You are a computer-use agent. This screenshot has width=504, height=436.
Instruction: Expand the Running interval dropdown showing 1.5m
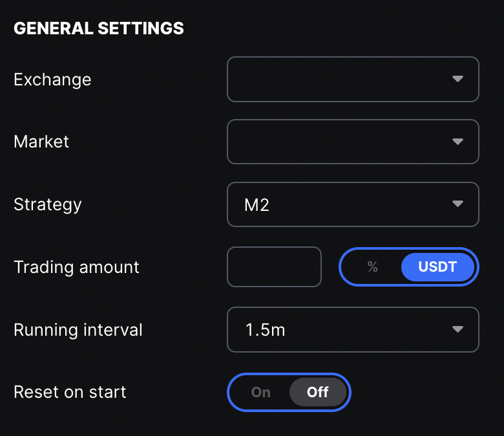click(342, 329)
